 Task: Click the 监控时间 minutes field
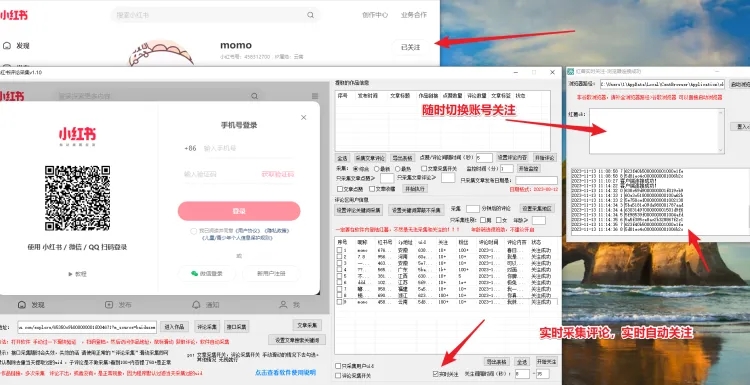pos(507,168)
